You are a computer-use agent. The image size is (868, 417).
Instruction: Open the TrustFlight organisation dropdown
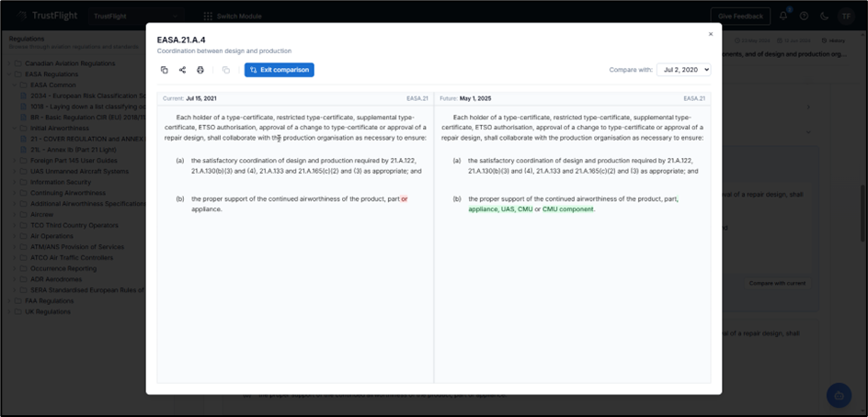coord(136,16)
